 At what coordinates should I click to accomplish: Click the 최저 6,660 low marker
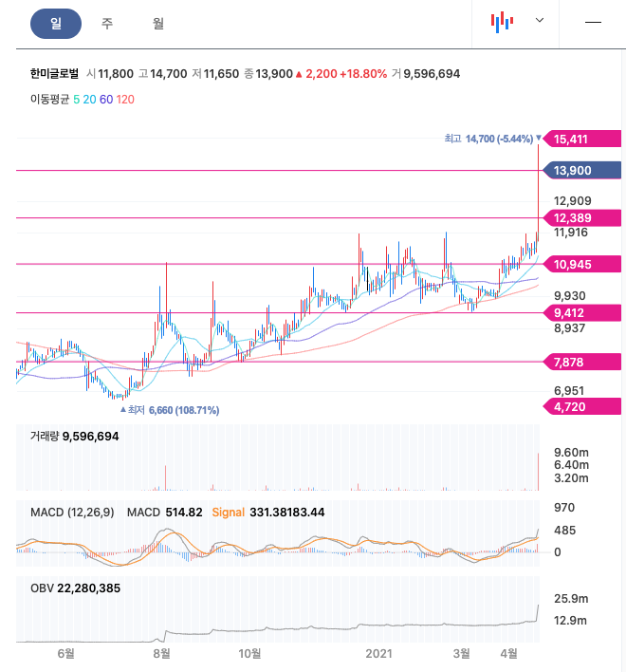(x=170, y=410)
